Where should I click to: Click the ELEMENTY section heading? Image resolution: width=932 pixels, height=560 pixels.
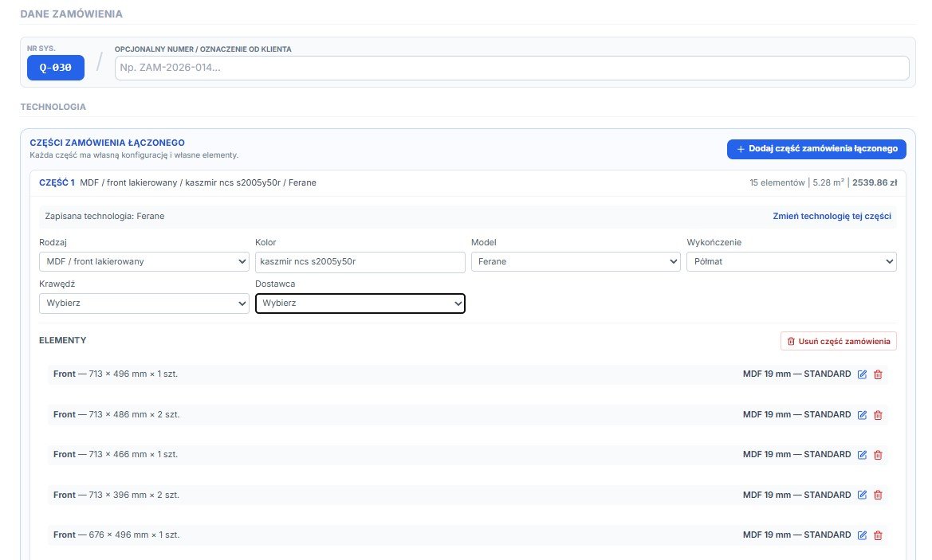(x=63, y=340)
